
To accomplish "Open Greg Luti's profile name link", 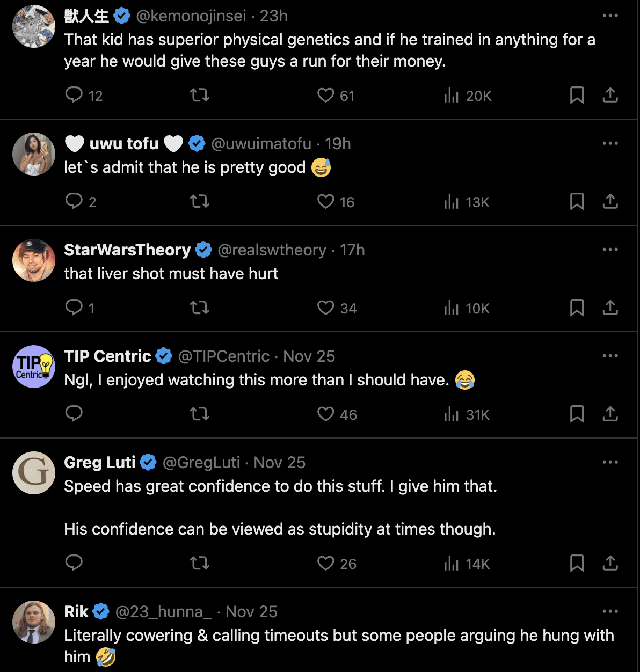I will click(x=100, y=463).
